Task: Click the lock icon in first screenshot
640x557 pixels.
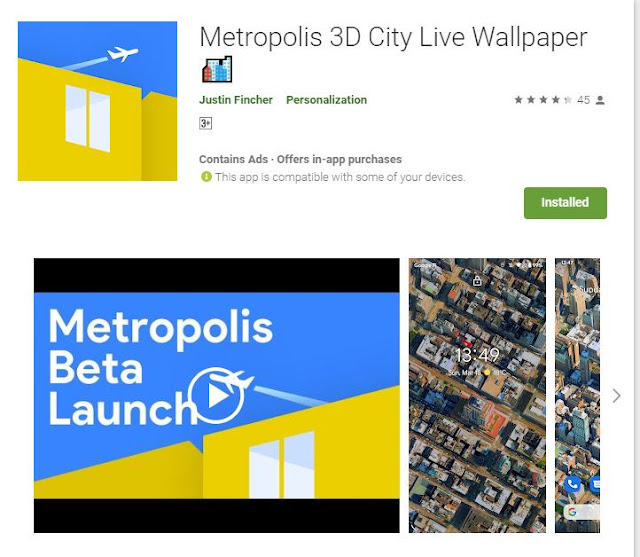Action: click(x=477, y=280)
